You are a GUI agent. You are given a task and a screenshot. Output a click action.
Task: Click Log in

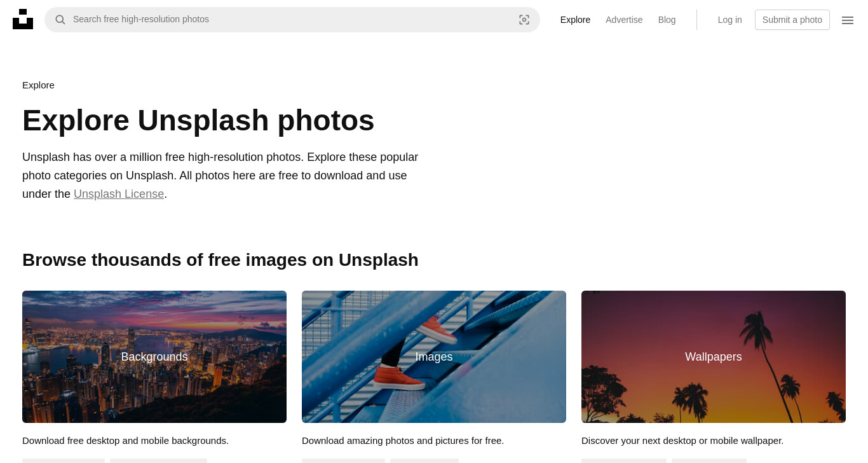point(729,20)
